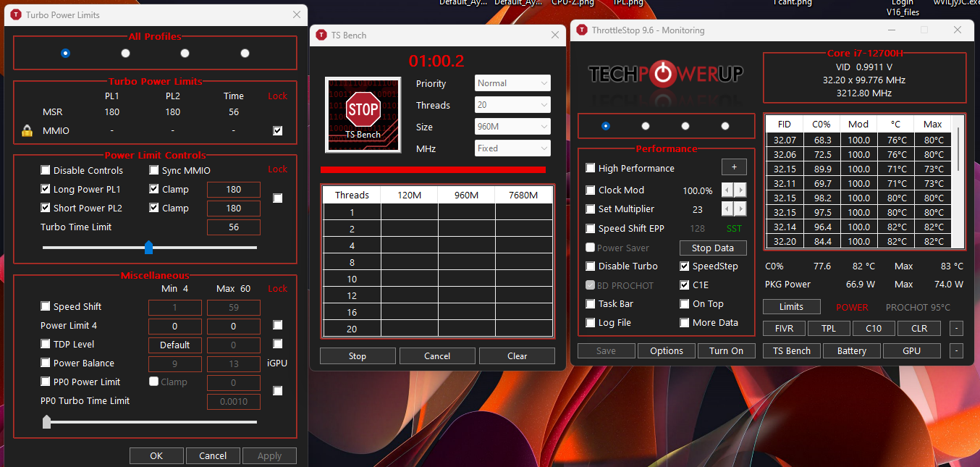Click the Long Power PL1 value field
The height and width of the screenshot is (467, 980).
tap(234, 190)
